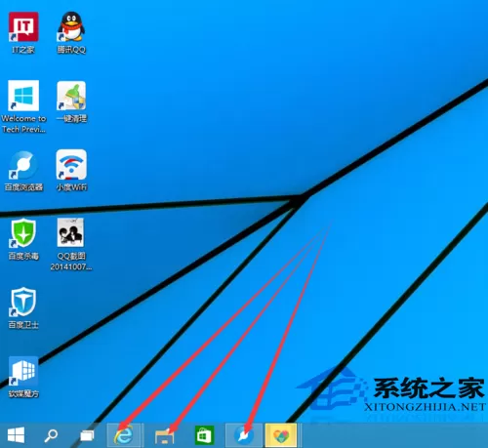Viewport: 488px width, 448px height.
Task: Open File Explorer from taskbar
Action: click(165, 436)
